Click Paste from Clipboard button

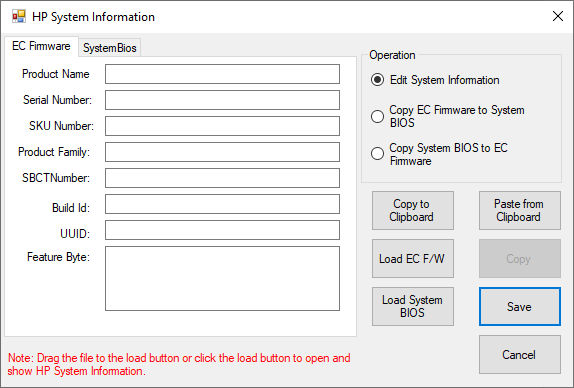click(519, 210)
